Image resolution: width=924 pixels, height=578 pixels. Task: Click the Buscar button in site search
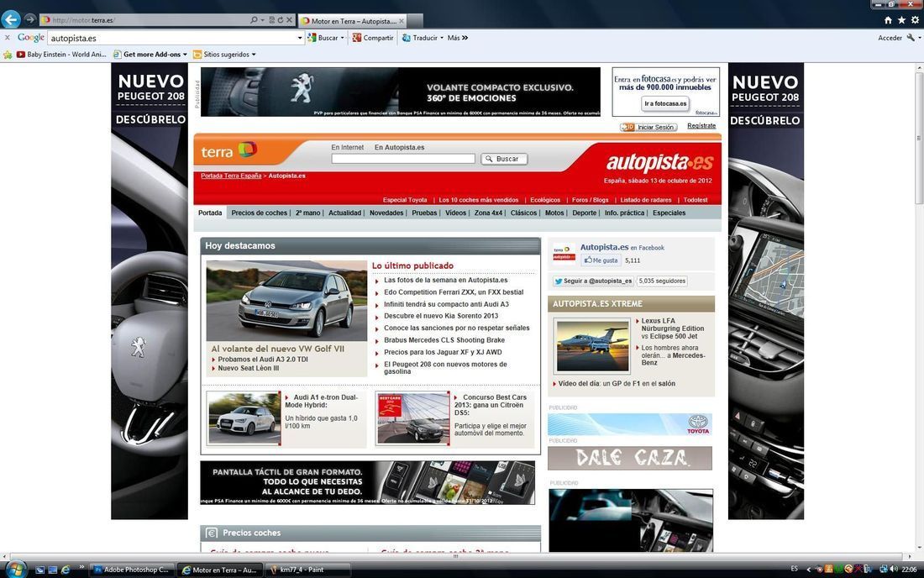click(504, 159)
